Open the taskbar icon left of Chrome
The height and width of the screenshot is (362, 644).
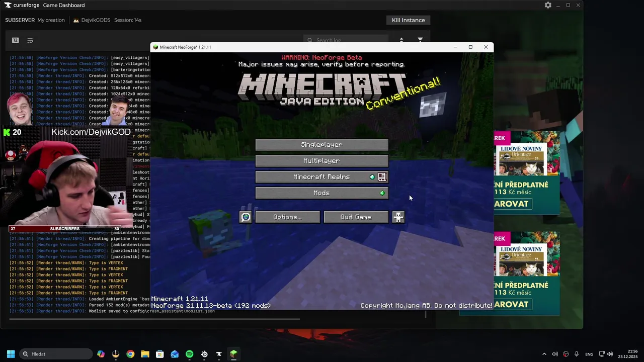116,354
